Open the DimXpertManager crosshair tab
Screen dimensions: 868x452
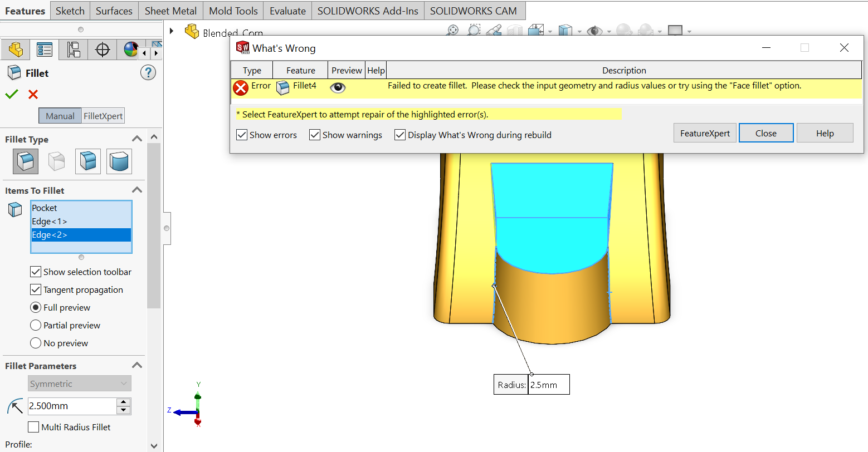103,50
